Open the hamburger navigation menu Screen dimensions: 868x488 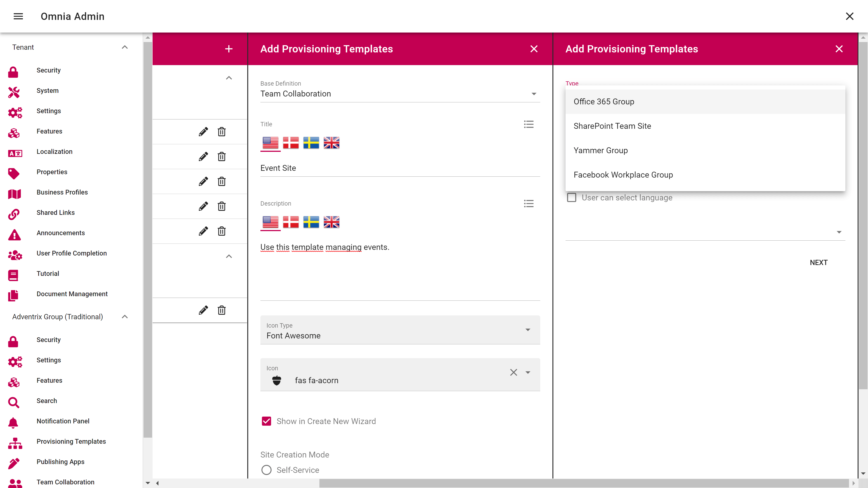(x=18, y=16)
